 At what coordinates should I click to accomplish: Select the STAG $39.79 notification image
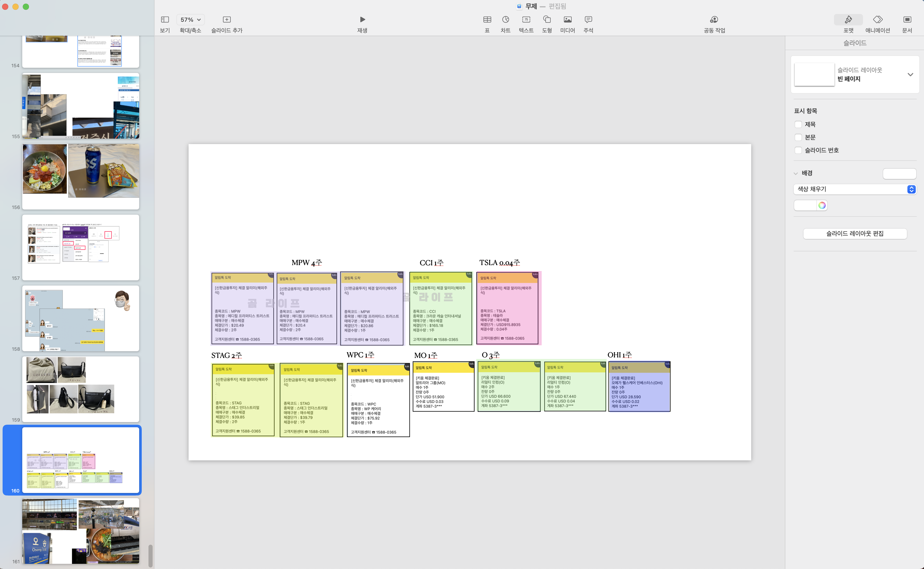point(311,400)
